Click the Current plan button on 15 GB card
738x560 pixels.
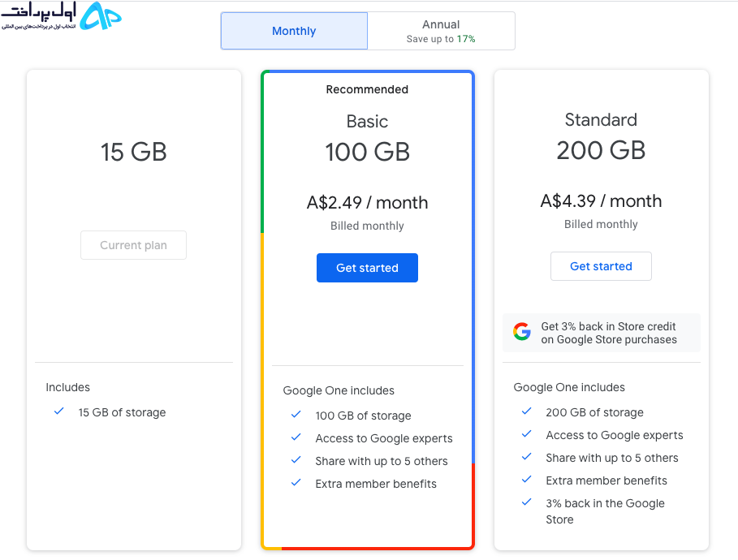pos(133,245)
